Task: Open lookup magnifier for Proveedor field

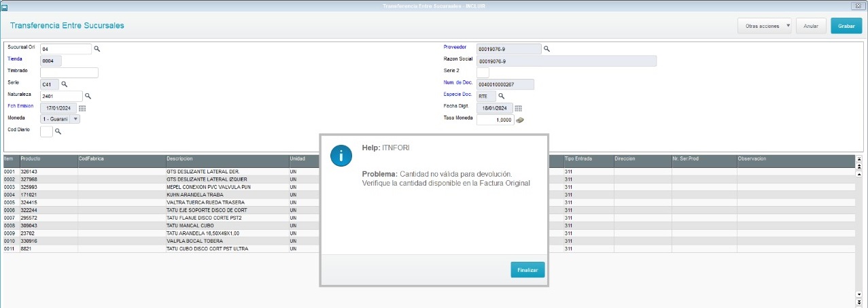Action: click(546, 49)
